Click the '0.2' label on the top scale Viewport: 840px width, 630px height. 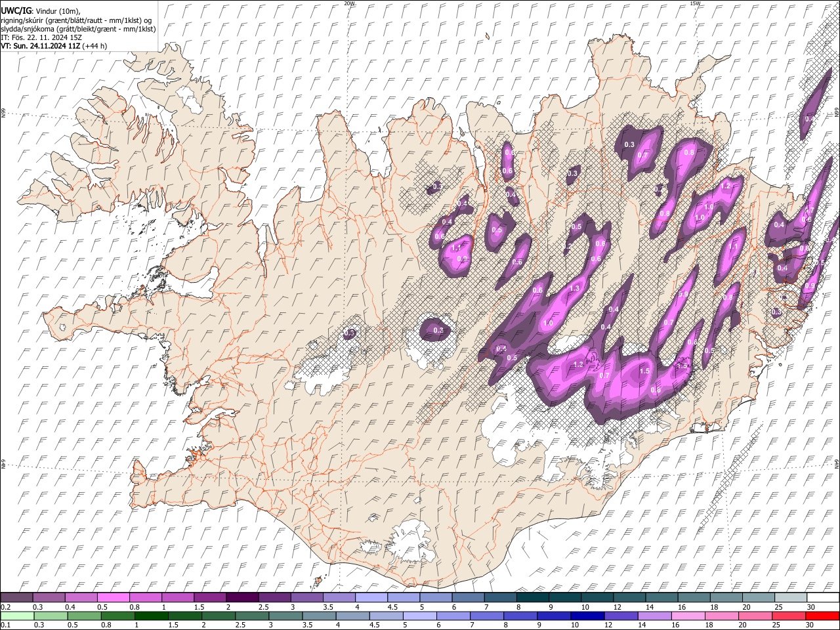pyautogui.click(x=5, y=606)
